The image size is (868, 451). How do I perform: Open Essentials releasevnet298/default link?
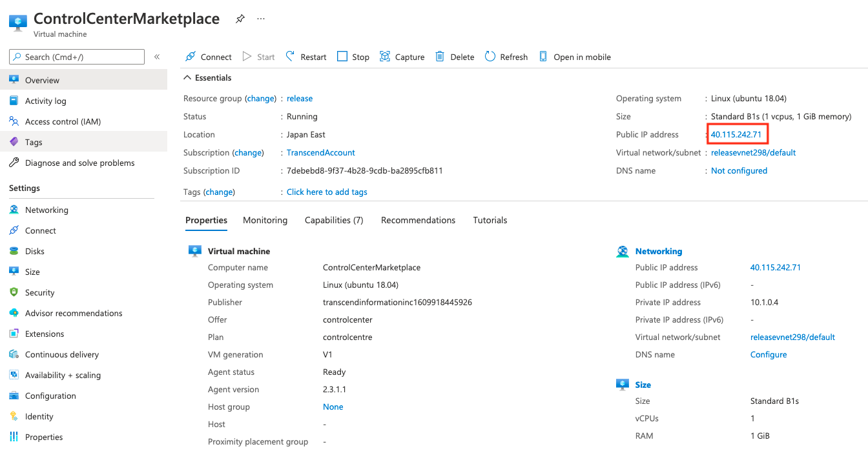(x=753, y=153)
